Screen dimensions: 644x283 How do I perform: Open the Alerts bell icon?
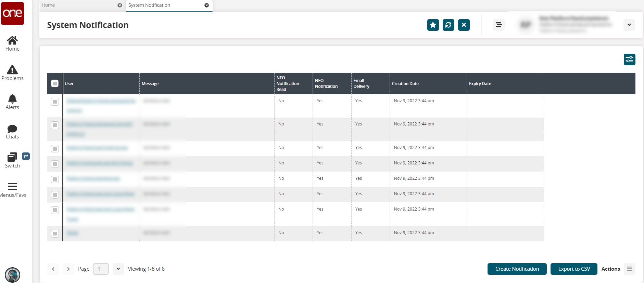(x=12, y=99)
